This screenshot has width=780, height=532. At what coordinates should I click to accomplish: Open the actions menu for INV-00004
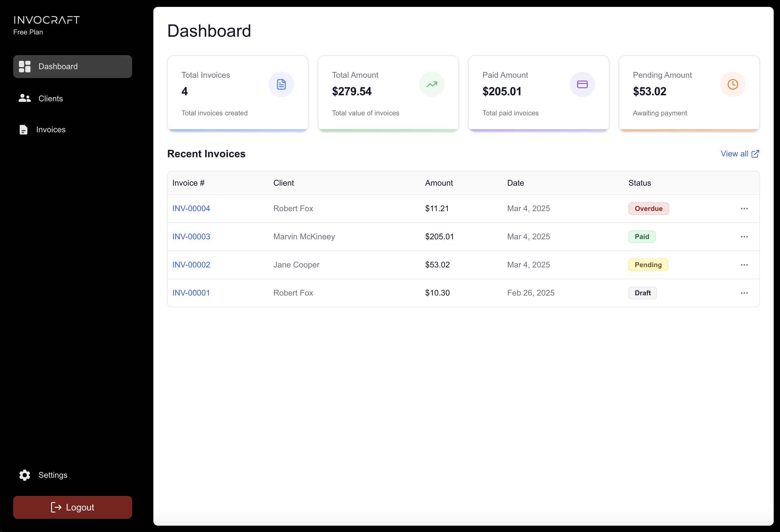[x=744, y=208]
